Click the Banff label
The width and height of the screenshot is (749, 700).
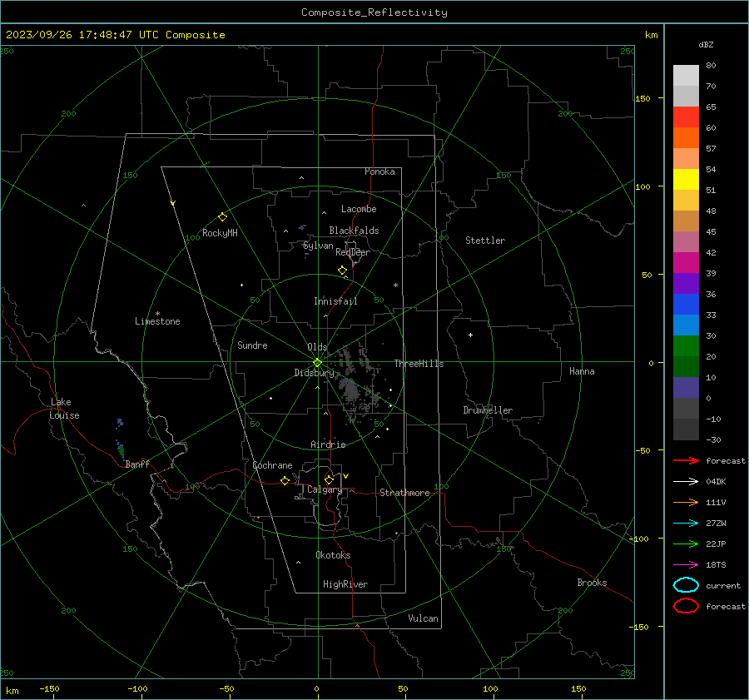(x=137, y=464)
